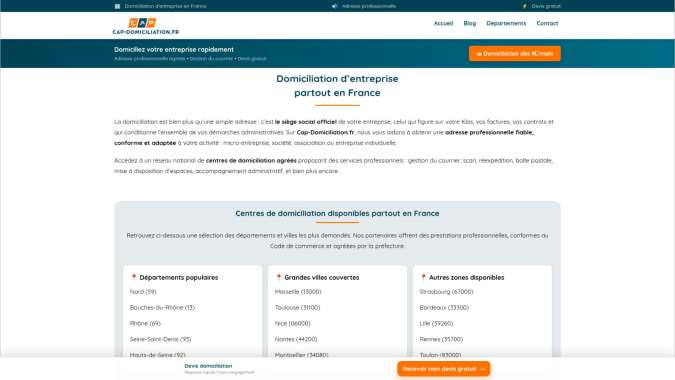
Task: Click the Cap-Domiciliation.fr logo
Action: click(x=146, y=26)
